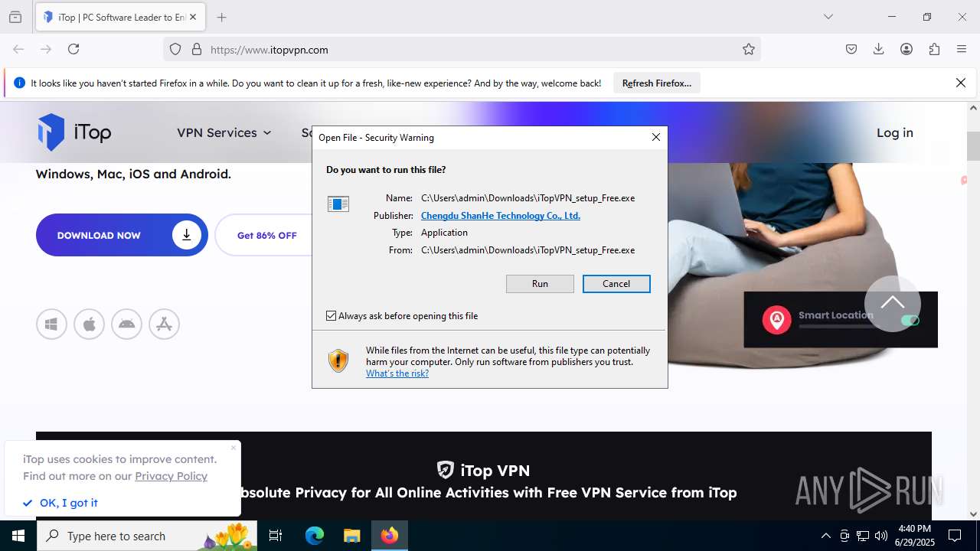This screenshot has width=980, height=551.
Task: Click the iTop logo in site header
Action: (74, 132)
